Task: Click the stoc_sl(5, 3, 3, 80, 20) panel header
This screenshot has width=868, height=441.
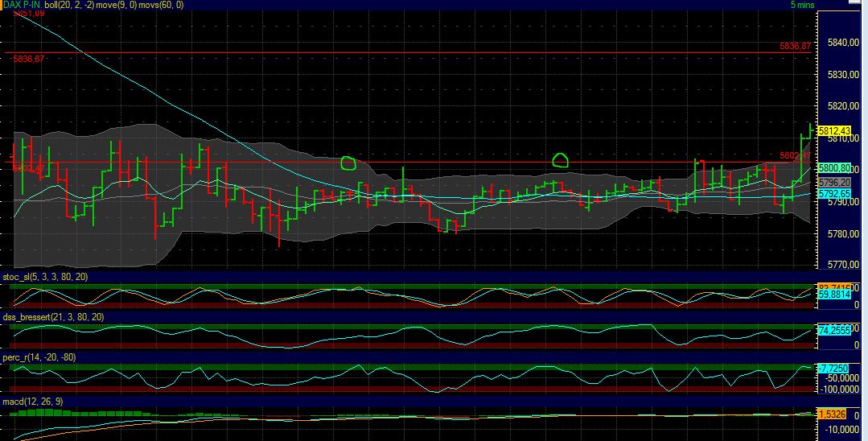Action: [46, 278]
